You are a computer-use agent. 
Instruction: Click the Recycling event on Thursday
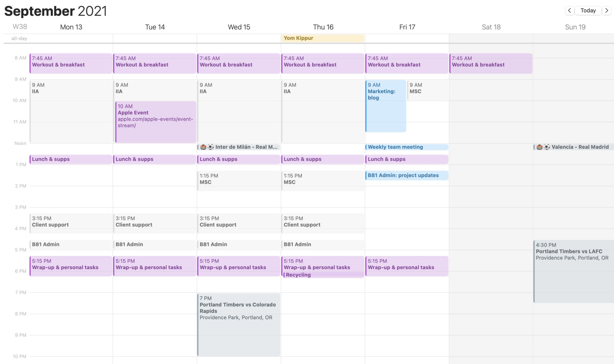tap(323, 275)
